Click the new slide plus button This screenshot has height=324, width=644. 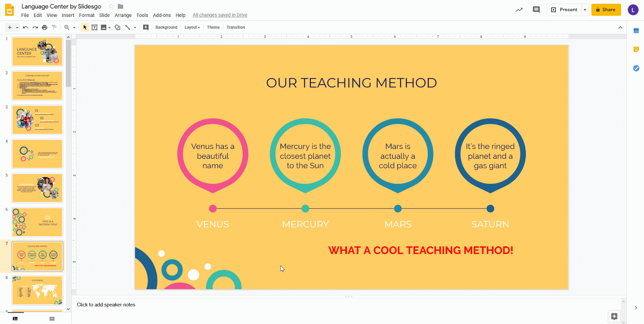pyautogui.click(x=10, y=27)
